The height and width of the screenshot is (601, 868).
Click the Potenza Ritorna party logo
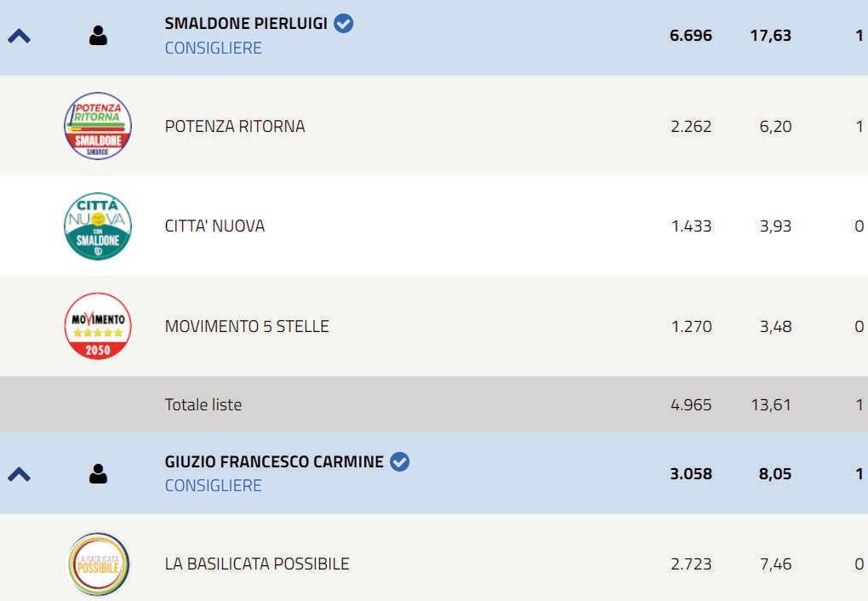98,126
